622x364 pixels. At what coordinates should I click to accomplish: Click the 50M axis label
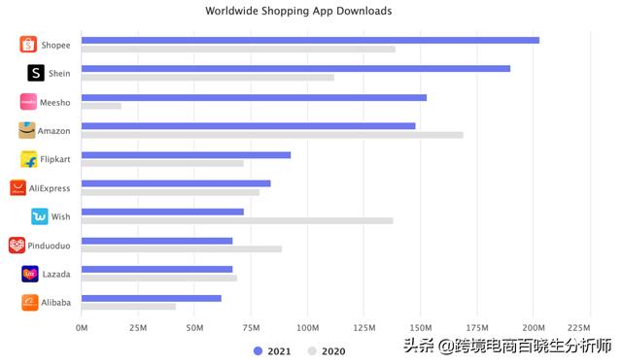[194, 328]
